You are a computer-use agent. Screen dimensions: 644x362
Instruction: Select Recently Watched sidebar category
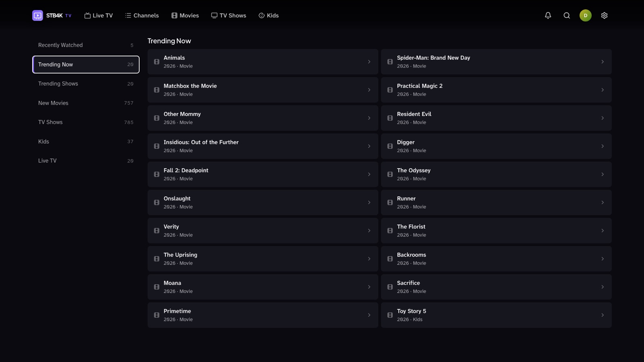tap(86, 45)
